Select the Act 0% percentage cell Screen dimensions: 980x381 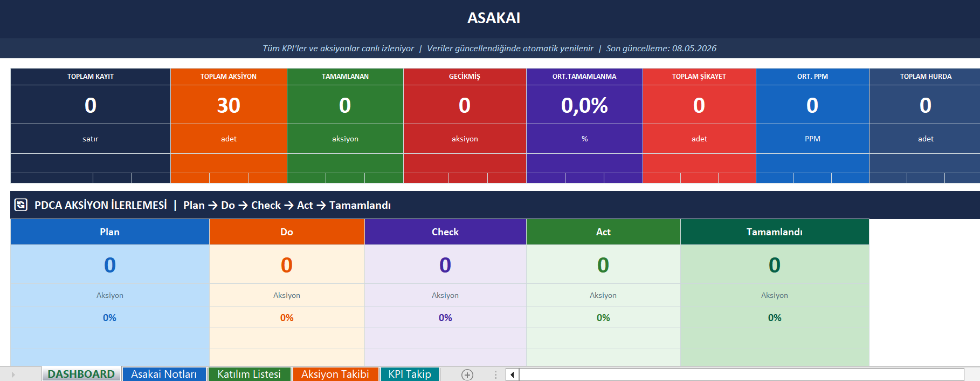603,318
